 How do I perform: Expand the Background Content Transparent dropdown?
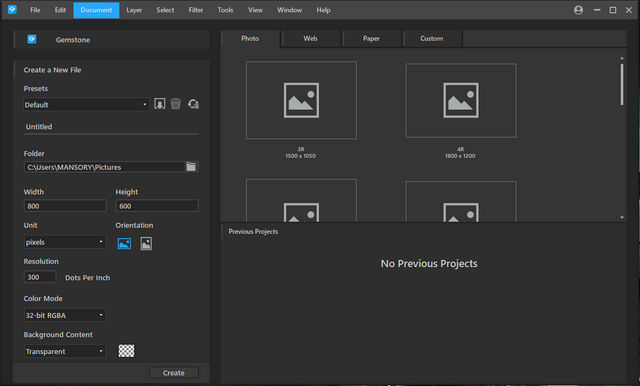pos(65,351)
